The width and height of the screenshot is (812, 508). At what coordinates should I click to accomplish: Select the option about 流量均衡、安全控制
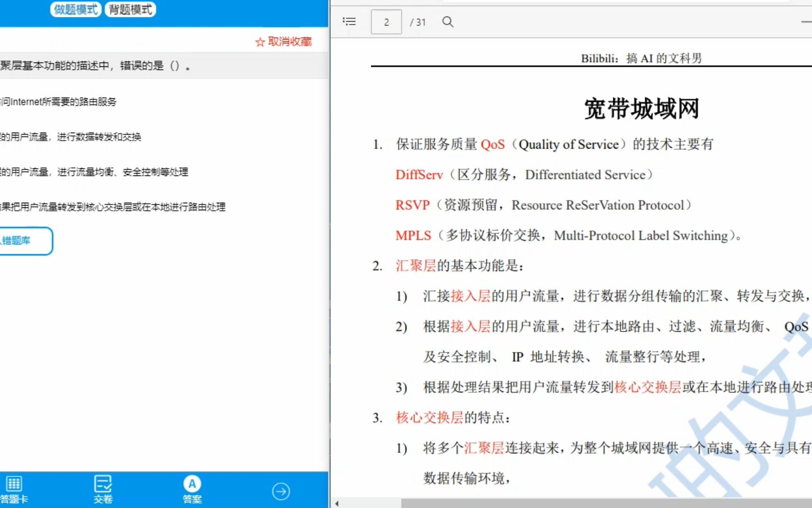click(x=94, y=172)
